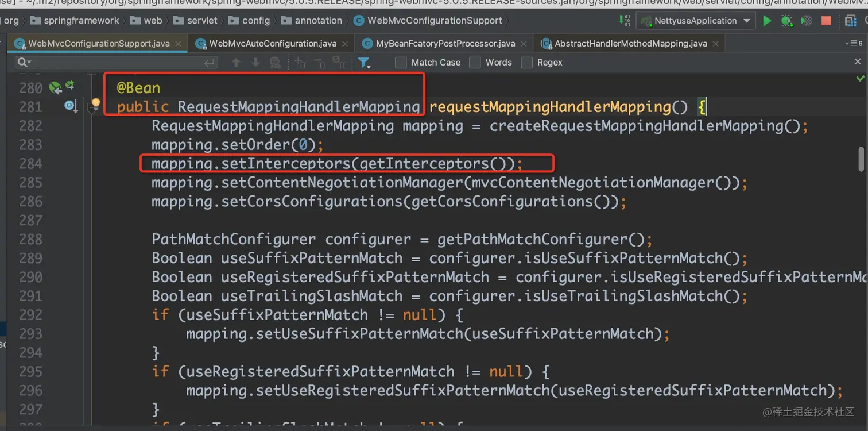This screenshot has height=431, width=868.
Task: Close the WebMvcAutoConfiguration.java tab
Action: tap(346, 44)
